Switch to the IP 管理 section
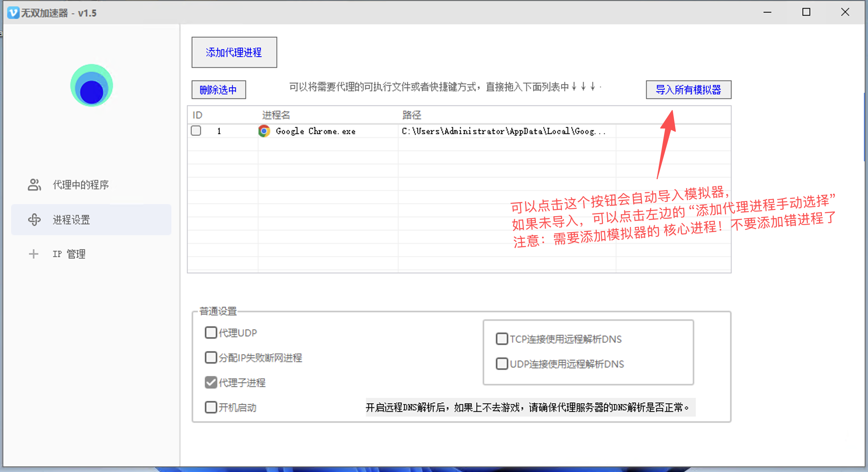The height and width of the screenshot is (472, 868). (69, 254)
